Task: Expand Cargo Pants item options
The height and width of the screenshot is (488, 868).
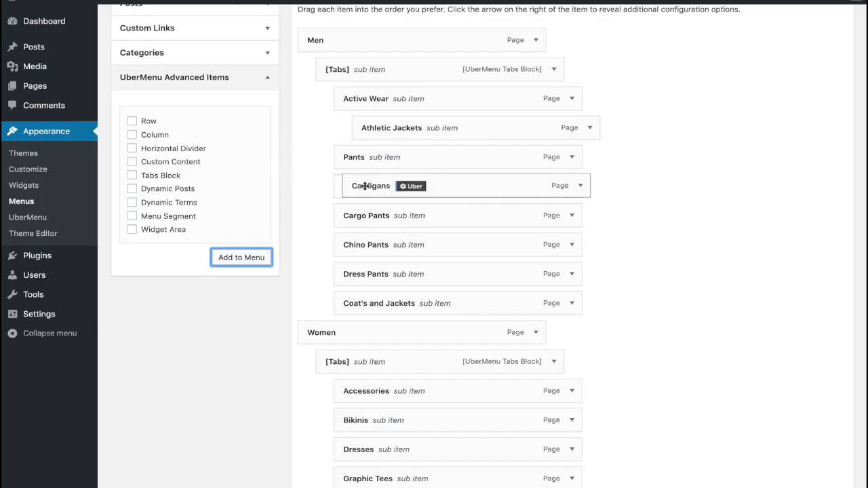Action: coord(572,216)
